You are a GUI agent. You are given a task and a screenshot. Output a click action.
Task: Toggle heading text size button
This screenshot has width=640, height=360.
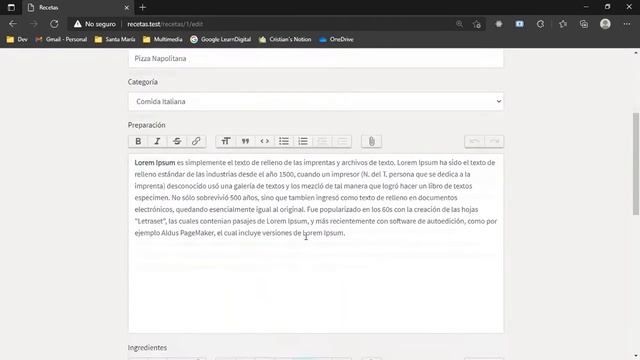point(226,141)
